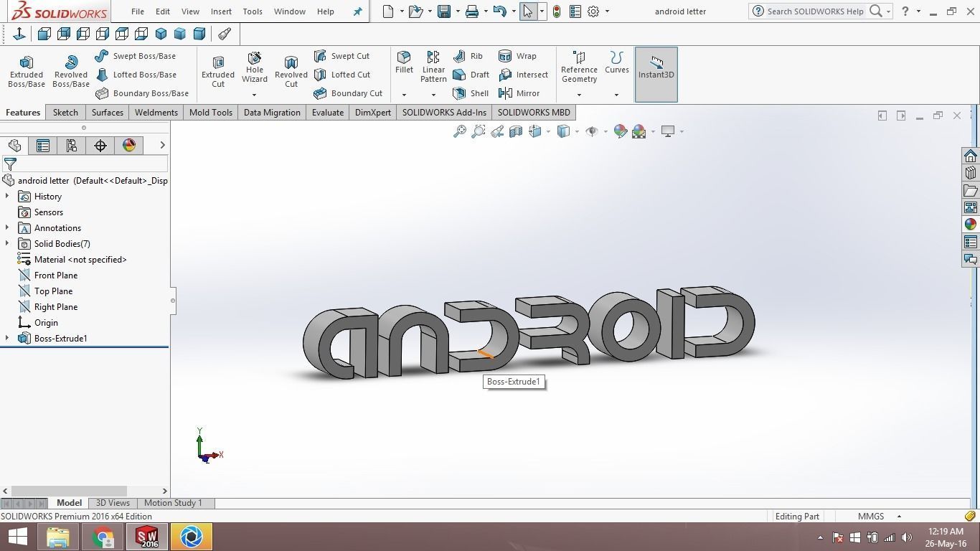Click the Search SOLIDWORKS Help magnifier
Screen dimensions: 980x551
tap(876, 11)
